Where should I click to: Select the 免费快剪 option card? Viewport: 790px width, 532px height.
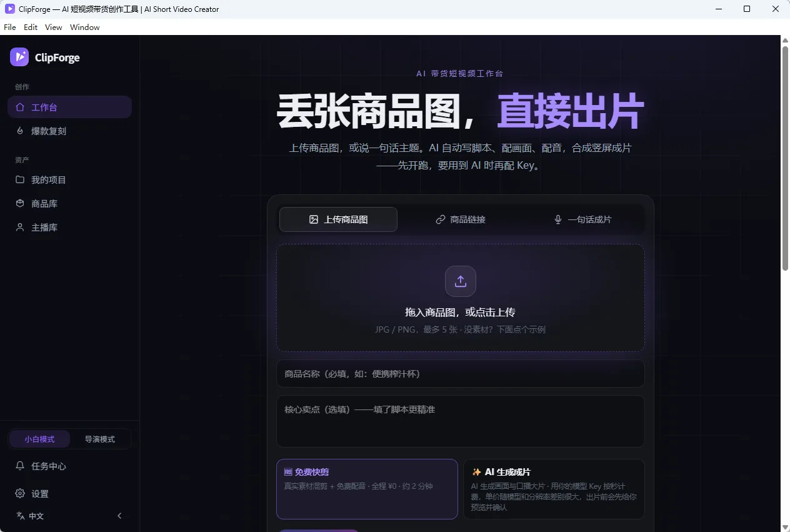[x=367, y=489]
